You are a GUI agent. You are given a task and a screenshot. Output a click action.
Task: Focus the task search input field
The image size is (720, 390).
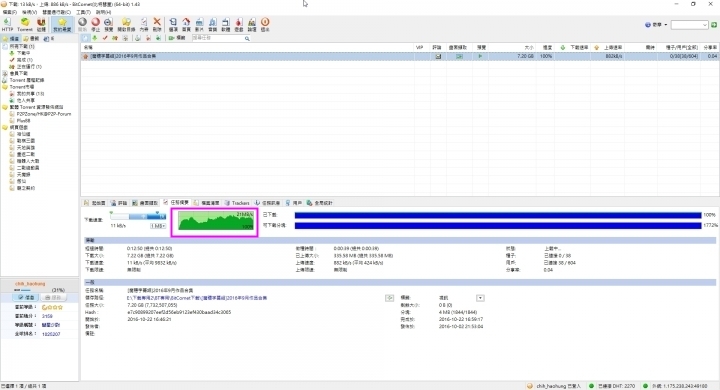[x=217, y=38]
